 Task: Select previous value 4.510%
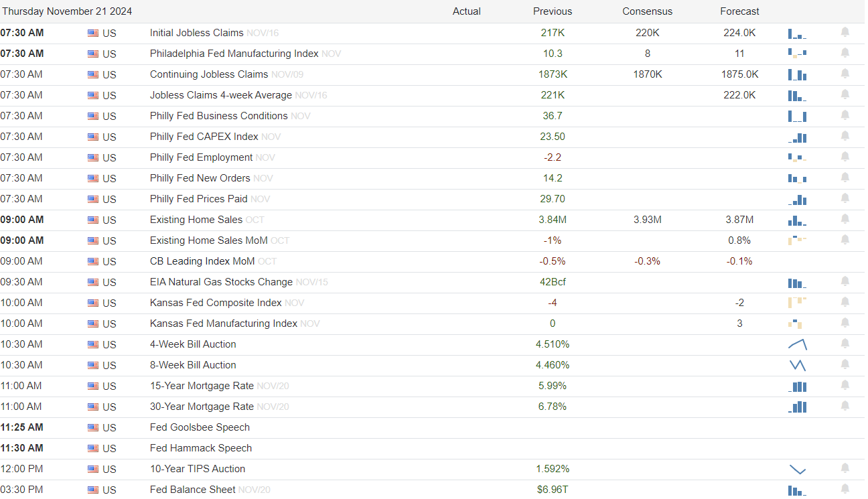[553, 344]
